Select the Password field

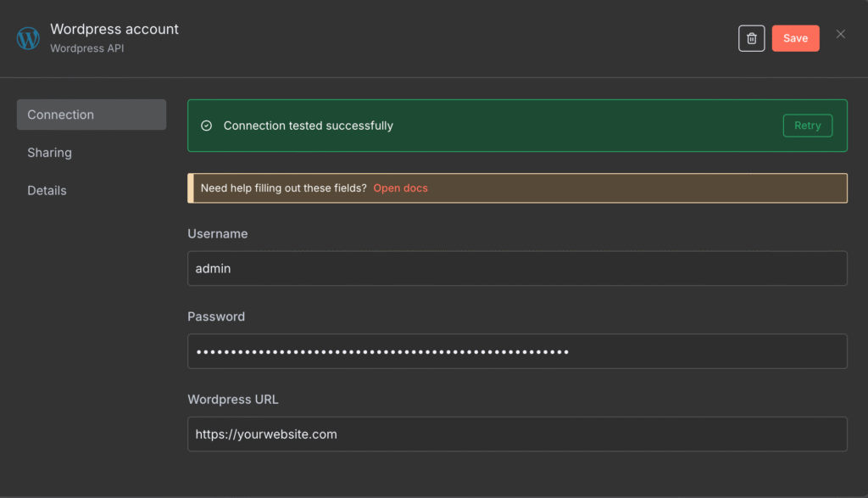tap(517, 350)
